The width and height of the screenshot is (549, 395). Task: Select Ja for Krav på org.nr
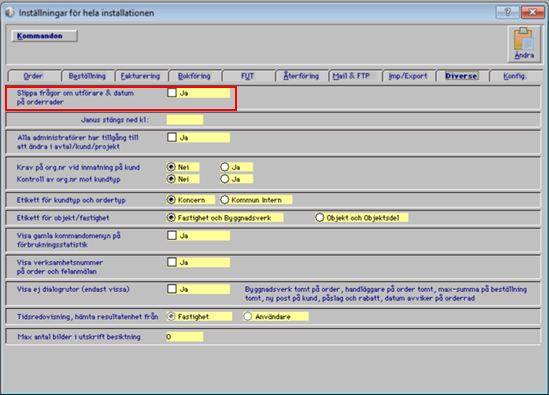pos(224,167)
